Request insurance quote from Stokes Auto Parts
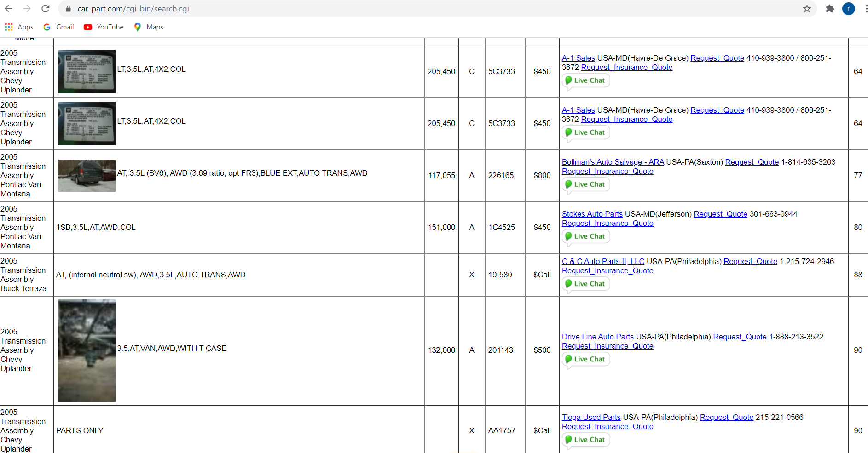 [608, 223]
